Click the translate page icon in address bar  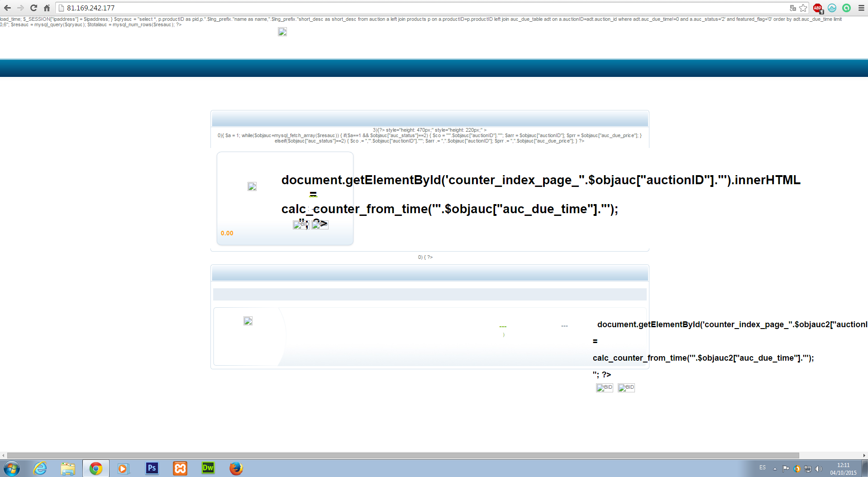[792, 8]
